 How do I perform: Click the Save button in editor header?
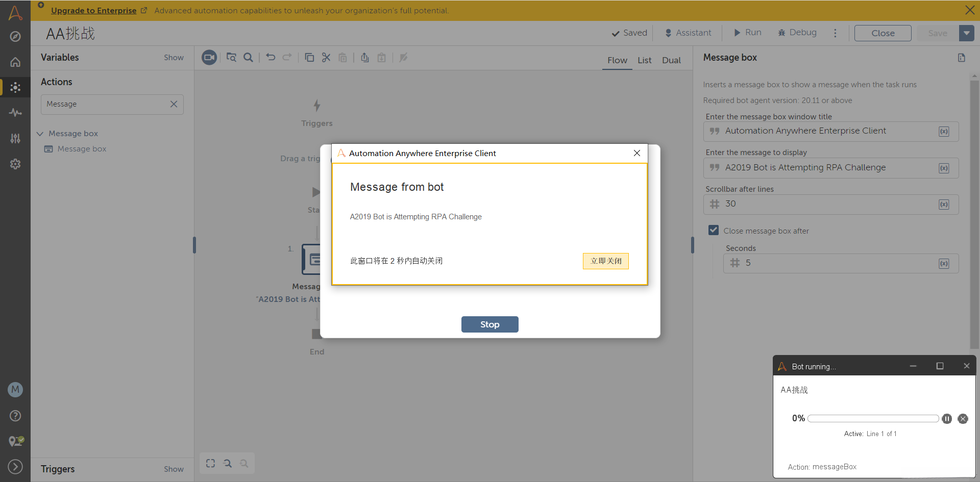tap(938, 33)
